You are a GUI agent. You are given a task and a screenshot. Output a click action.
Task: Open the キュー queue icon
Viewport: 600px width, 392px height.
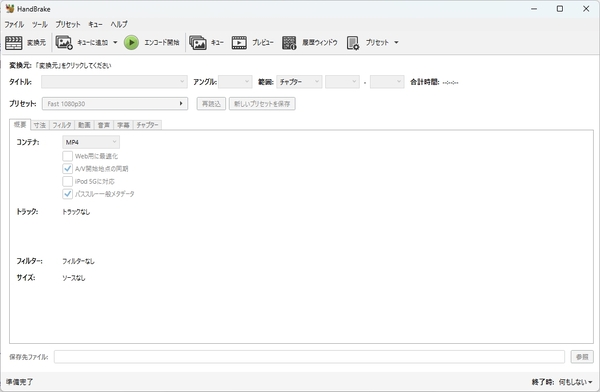(x=198, y=42)
